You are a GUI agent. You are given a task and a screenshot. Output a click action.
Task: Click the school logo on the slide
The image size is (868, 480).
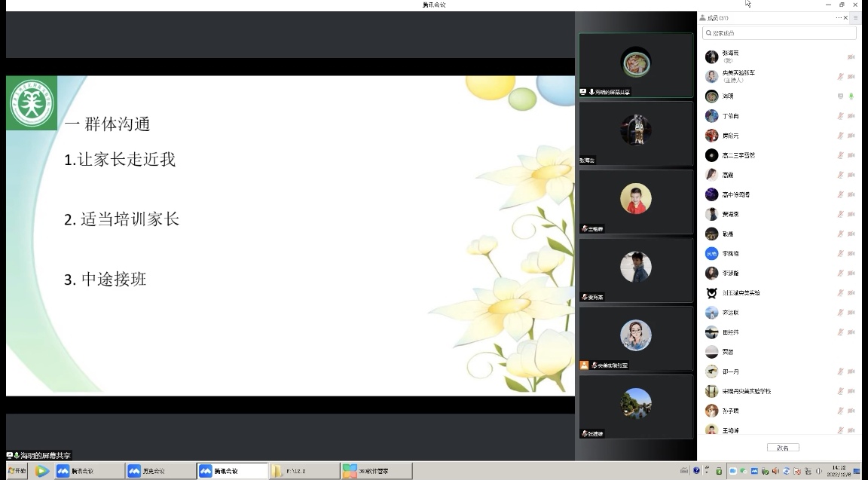[32, 102]
